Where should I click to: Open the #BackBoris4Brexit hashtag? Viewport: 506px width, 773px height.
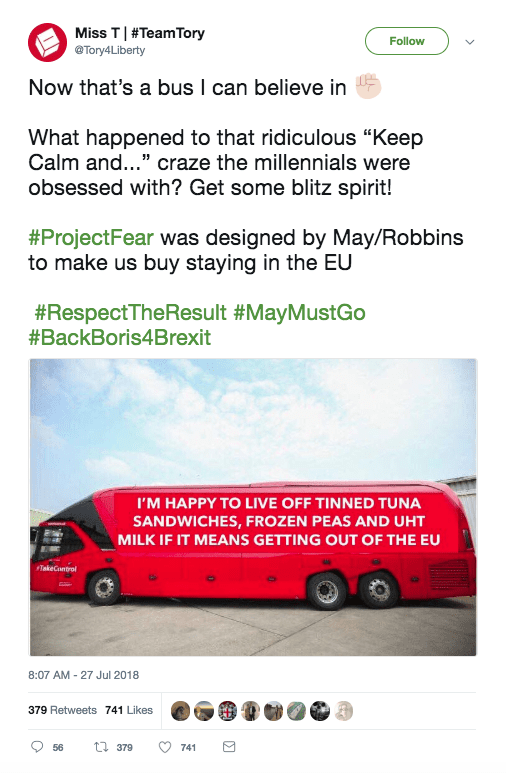[120, 338]
